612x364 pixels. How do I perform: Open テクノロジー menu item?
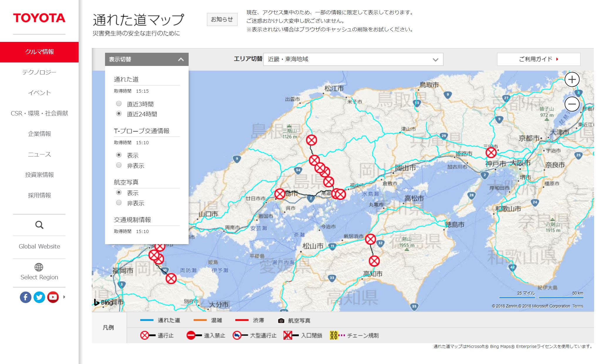[39, 72]
